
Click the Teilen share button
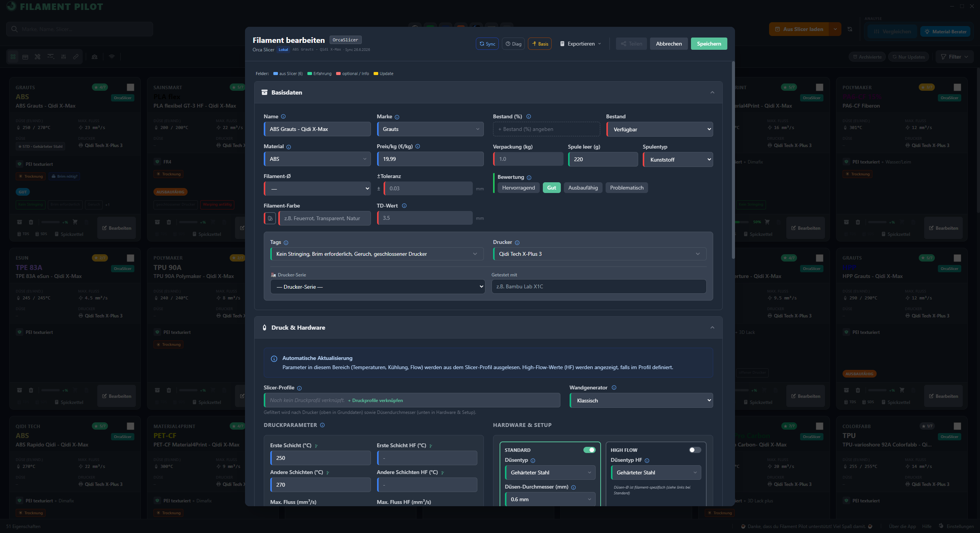(631, 44)
